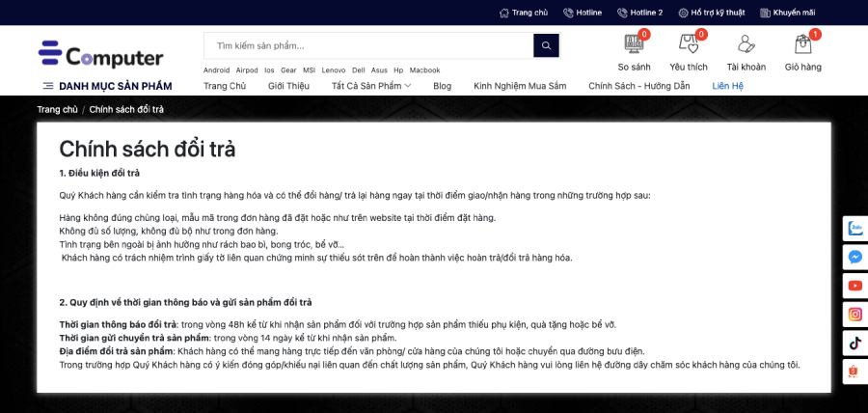868x413 pixels.
Task: Open Kinh Nghiệm Mua Sắm menu item
Action: coord(521,86)
